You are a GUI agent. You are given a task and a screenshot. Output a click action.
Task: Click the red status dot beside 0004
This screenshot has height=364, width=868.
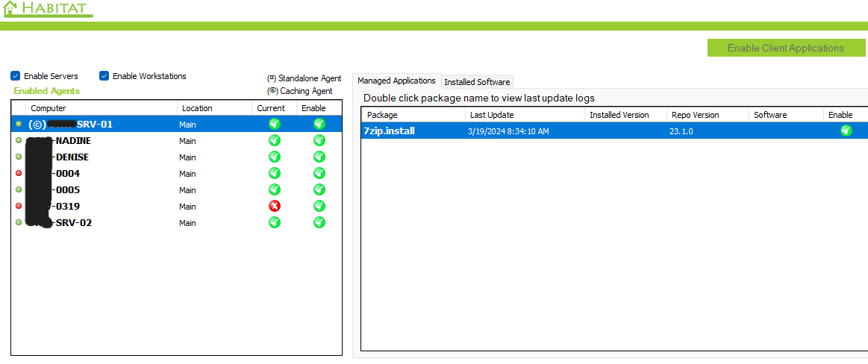point(19,173)
